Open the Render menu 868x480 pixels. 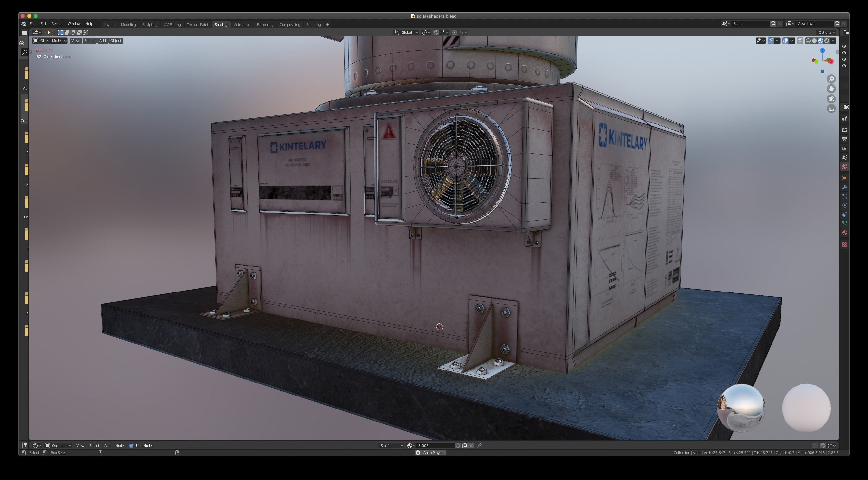pos(57,24)
